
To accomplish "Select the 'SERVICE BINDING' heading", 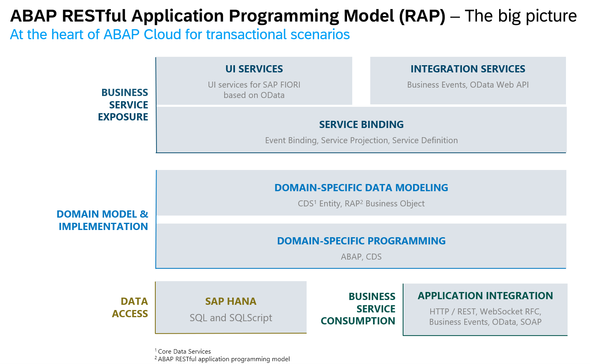I will pyautogui.click(x=361, y=124).
